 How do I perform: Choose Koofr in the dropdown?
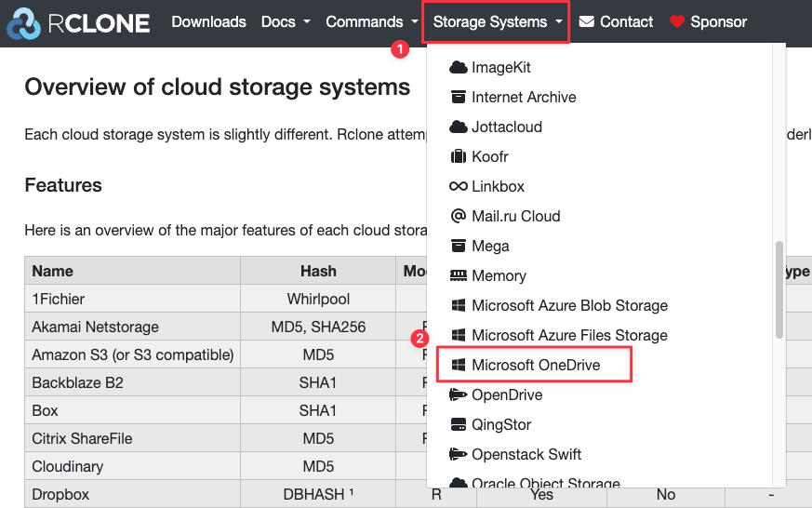490,156
